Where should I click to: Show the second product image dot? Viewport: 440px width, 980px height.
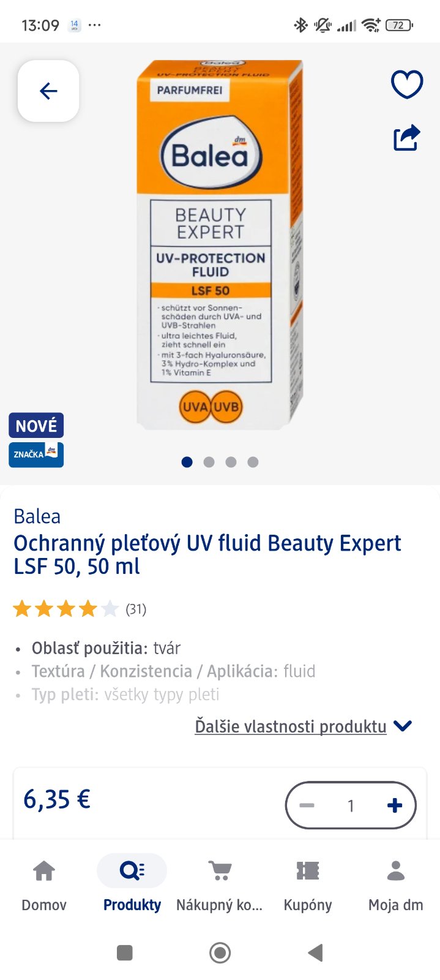[209, 462]
